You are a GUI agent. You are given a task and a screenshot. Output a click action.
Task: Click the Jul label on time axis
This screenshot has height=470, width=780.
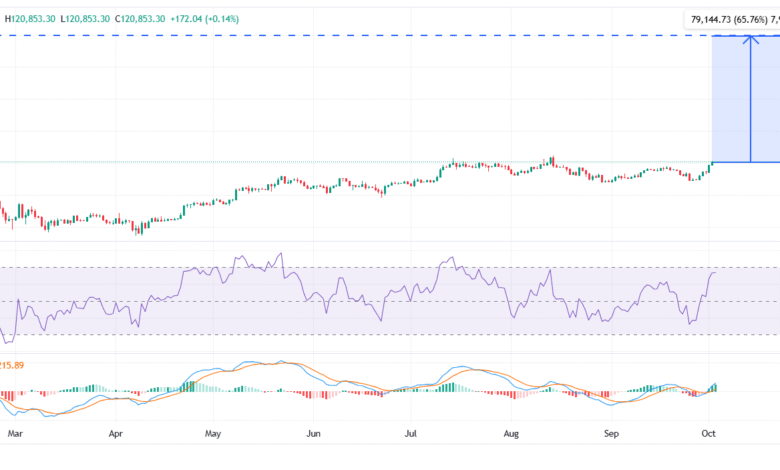411,435
